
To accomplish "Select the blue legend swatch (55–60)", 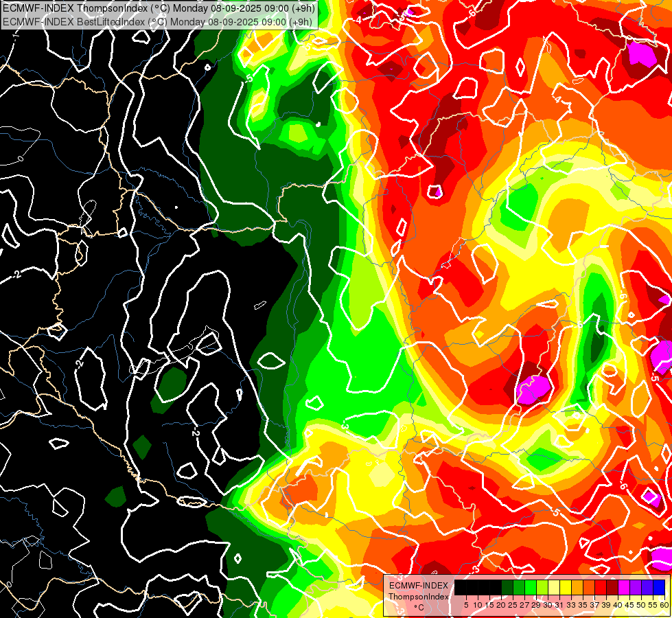I will (x=659, y=587).
